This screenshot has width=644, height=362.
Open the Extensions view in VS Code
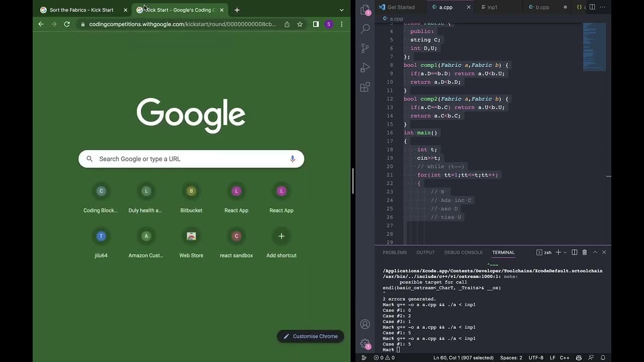point(365,87)
